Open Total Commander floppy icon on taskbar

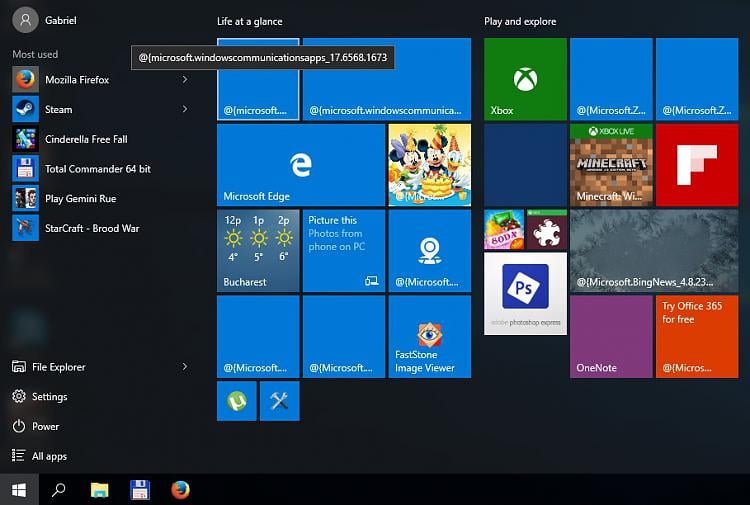(140, 490)
